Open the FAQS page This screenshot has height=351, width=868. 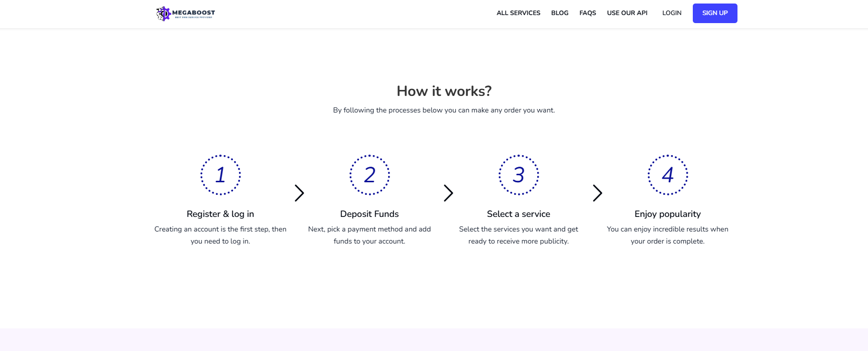coord(588,13)
